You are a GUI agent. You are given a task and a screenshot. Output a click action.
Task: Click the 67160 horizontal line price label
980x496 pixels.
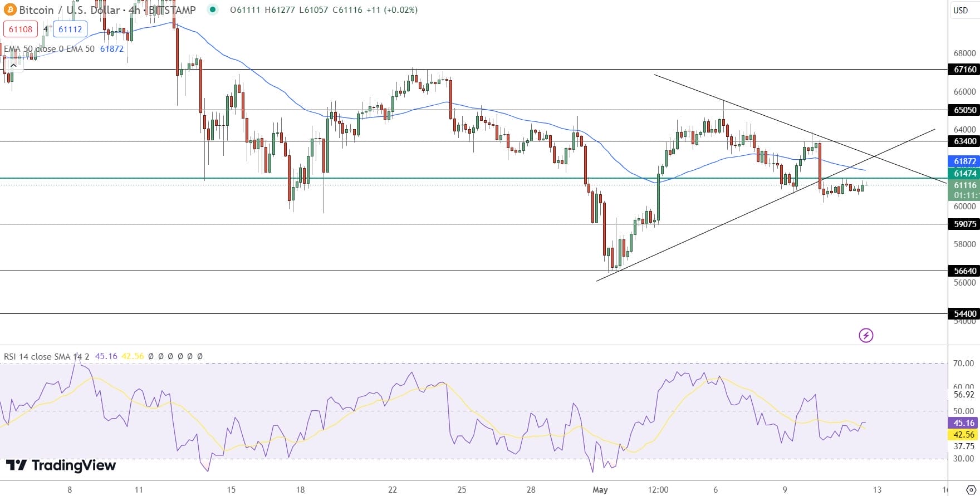(x=964, y=70)
